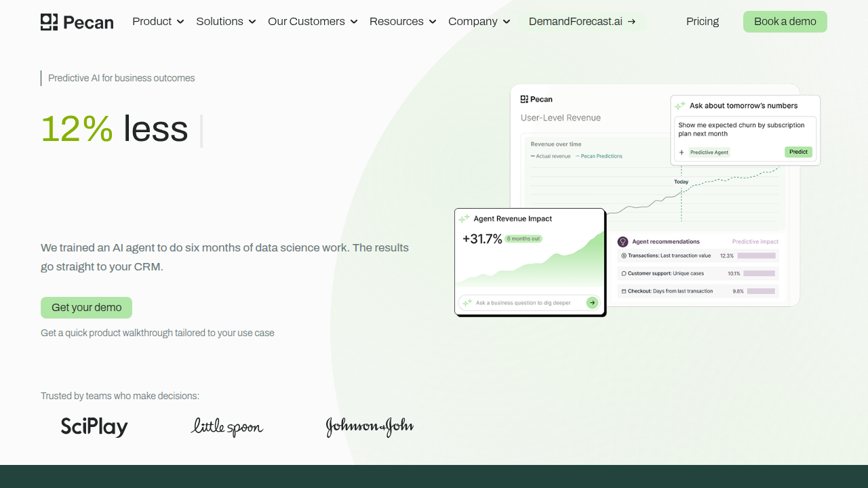This screenshot has width=868, height=488.
Task: Click the Get your demo button
Action: [86, 308]
